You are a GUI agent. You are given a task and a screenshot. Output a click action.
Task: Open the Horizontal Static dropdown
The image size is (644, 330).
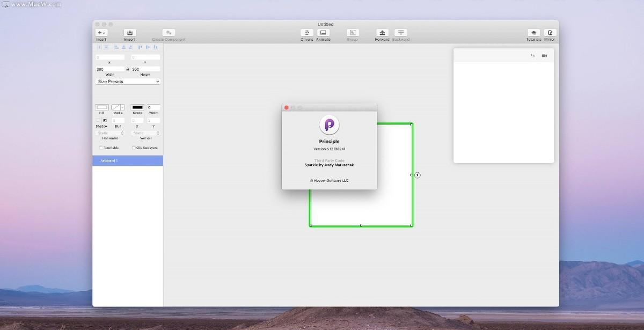tap(110, 133)
